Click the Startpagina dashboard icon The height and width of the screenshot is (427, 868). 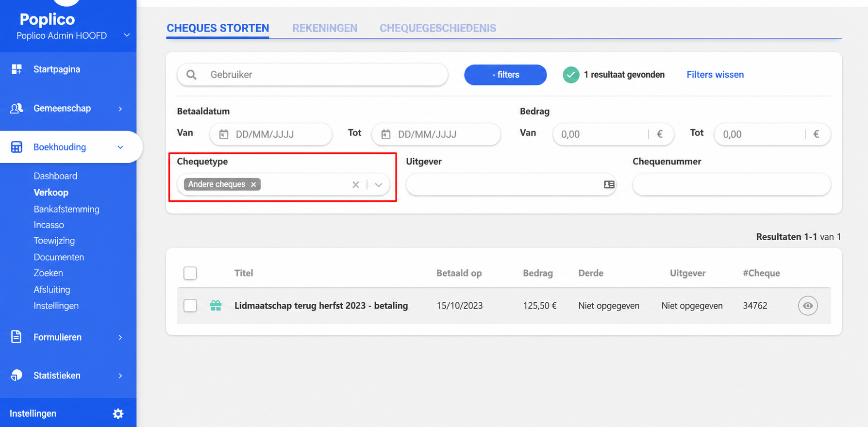coord(17,69)
